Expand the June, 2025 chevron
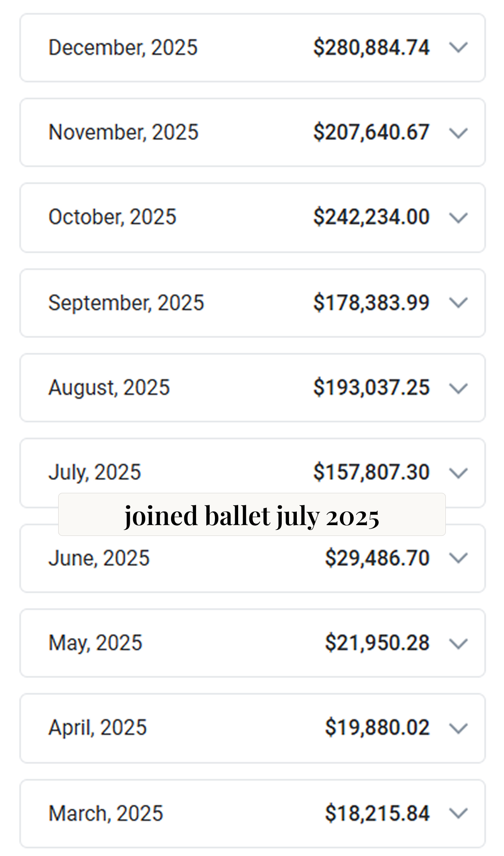 coord(458,558)
